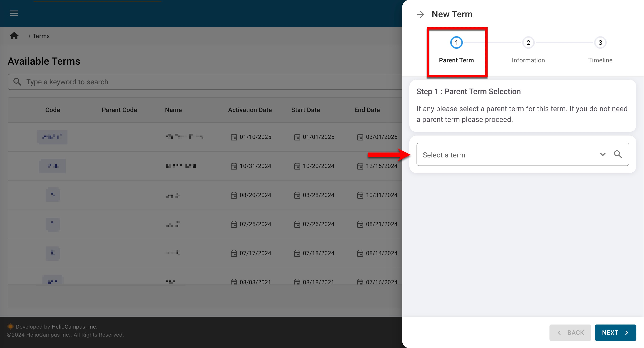Screen dimensions: 644x348
Task: Click calendar icon next to 10/20/2024 start date
Action: 297,166
